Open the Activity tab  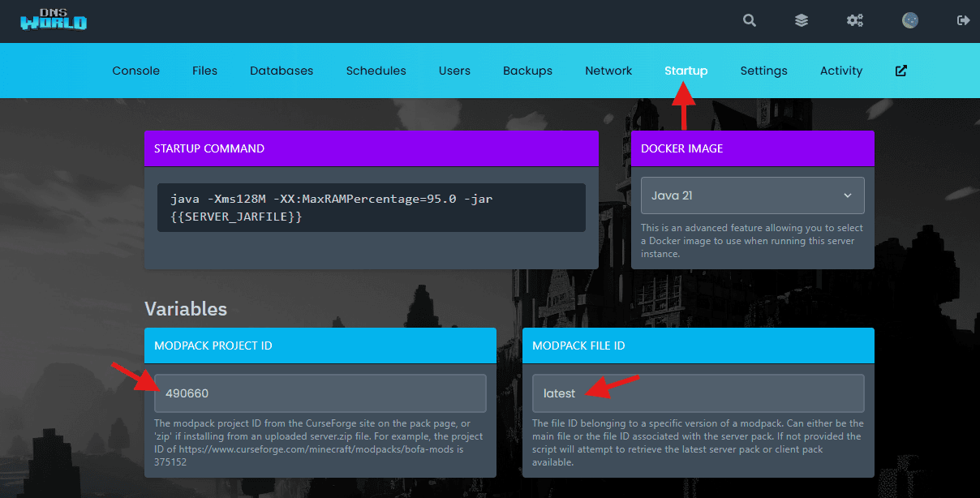tap(840, 71)
